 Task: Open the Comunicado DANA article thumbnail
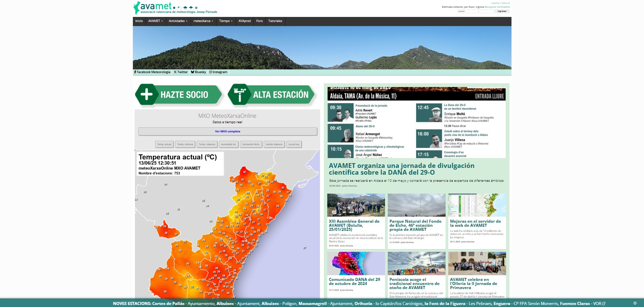tap(356, 263)
